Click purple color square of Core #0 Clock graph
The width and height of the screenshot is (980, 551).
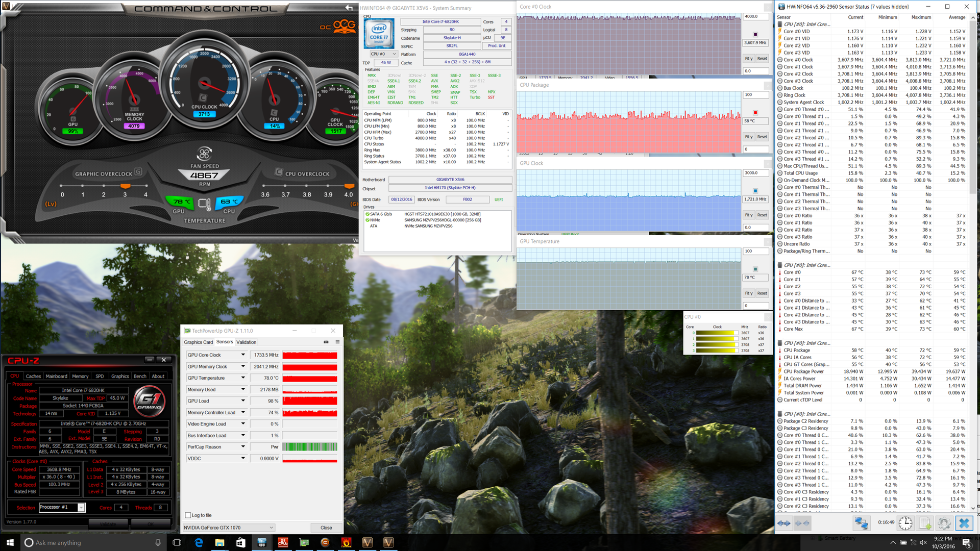click(x=755, y=34)
